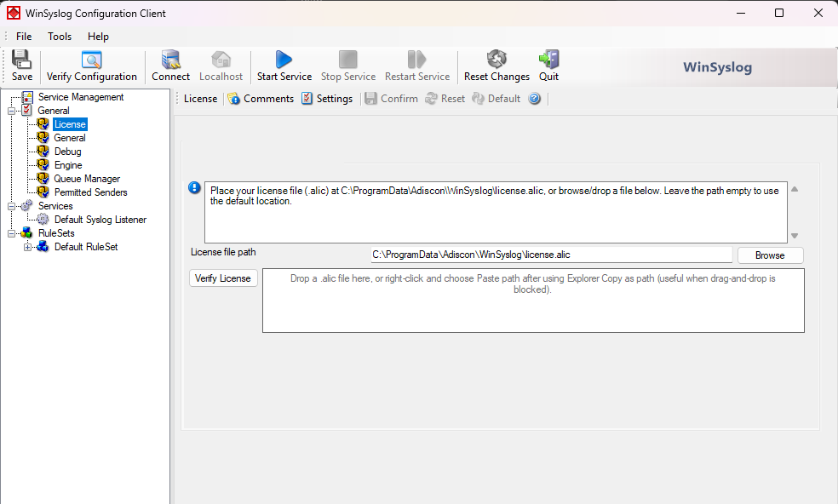Click the Service Management tree icon
The width and height of the screenshot is (838, 504).
coord(27,97)
